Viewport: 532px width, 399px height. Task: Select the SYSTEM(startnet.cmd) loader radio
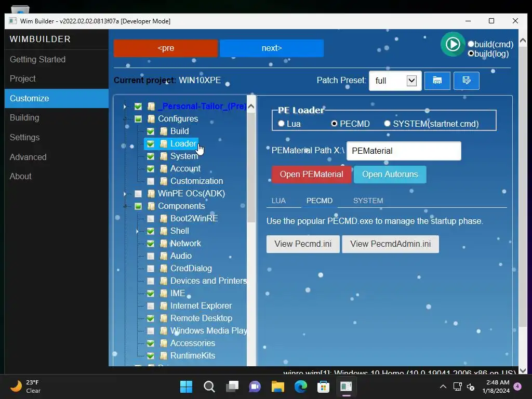pos(387,124)
